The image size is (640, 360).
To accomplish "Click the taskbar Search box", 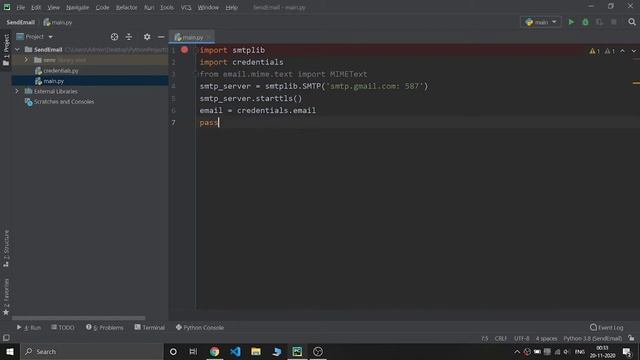I will [x=92, y=351].
